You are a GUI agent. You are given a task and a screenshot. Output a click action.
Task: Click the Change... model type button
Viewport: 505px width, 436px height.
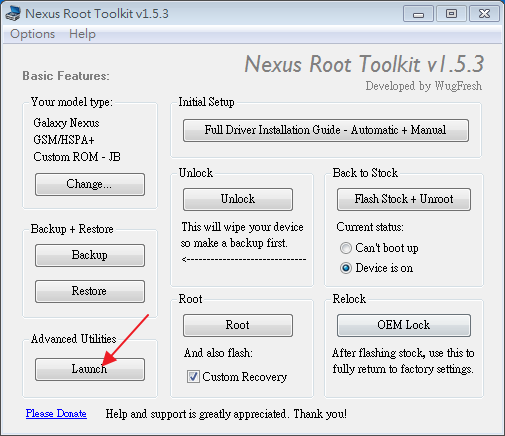[90, 184]
